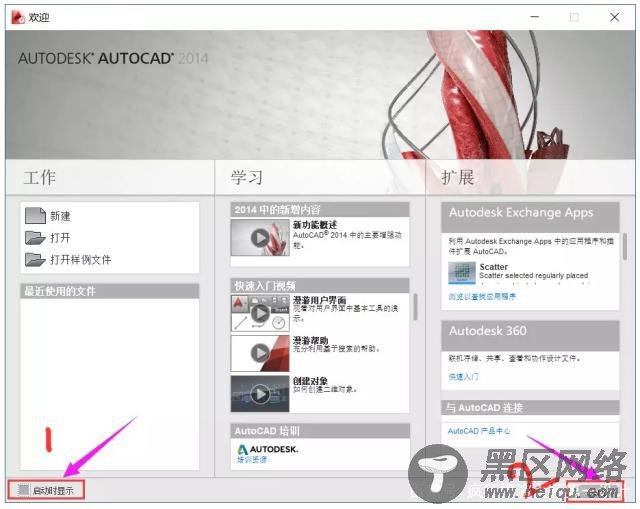Viewport: 640px width, 509px height.
Task: Click the Autodesk 360 header
Action: 530,335
